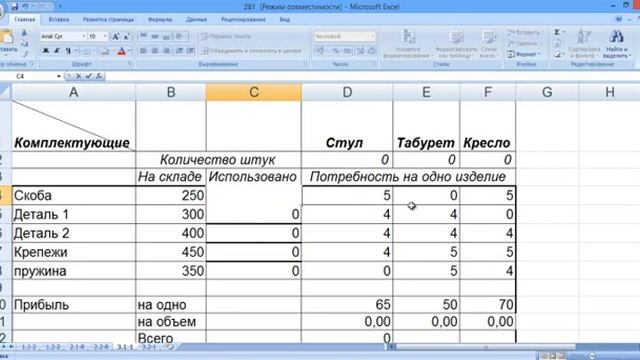Select column C header
Viewport: 640px width, 360px height.
tap(254, 92)
